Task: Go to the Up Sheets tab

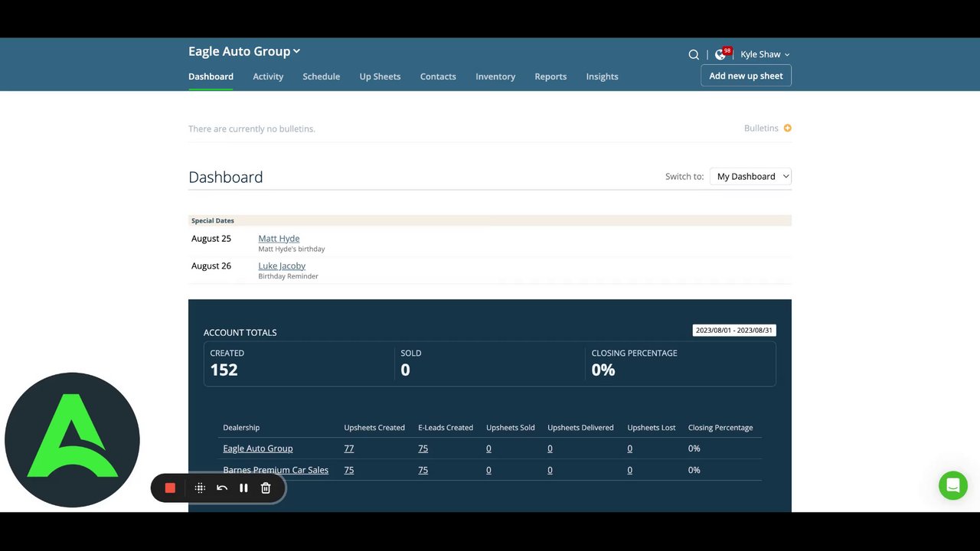Action: (380, 77)
